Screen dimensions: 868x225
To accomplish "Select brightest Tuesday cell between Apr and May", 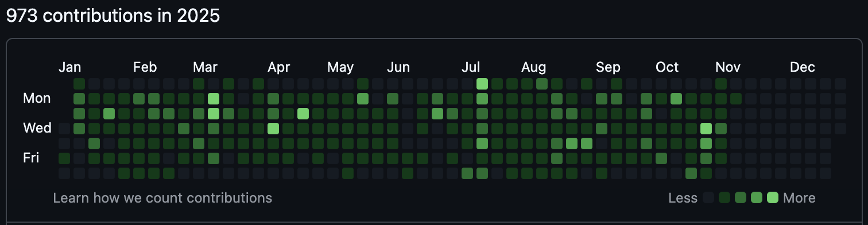I will (x=303, y=113).
